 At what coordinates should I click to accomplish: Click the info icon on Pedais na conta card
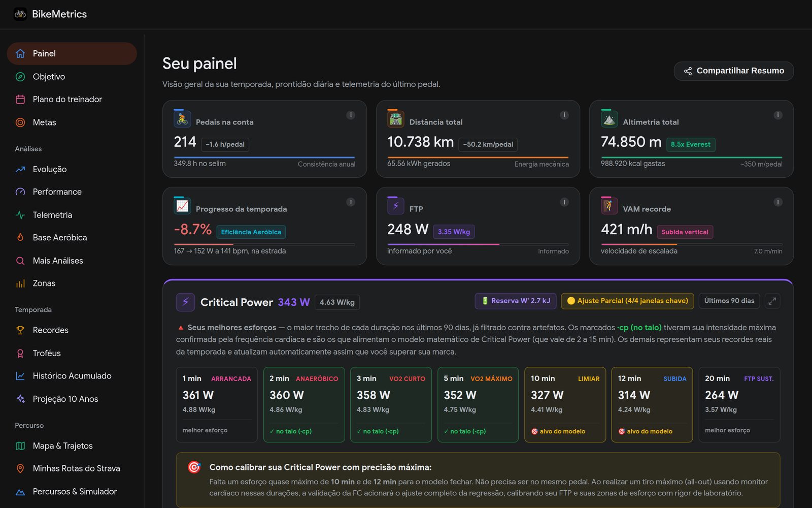click(x=351, y=115)
